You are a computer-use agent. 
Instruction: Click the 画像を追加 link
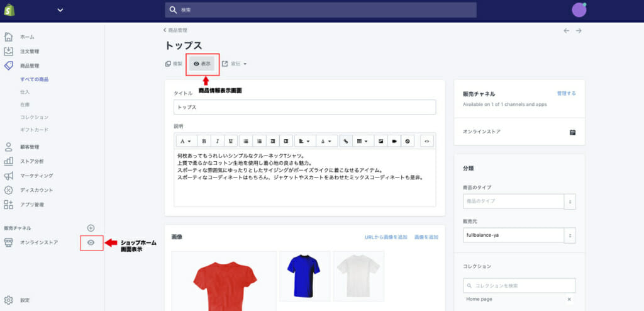tap(426, 237)
